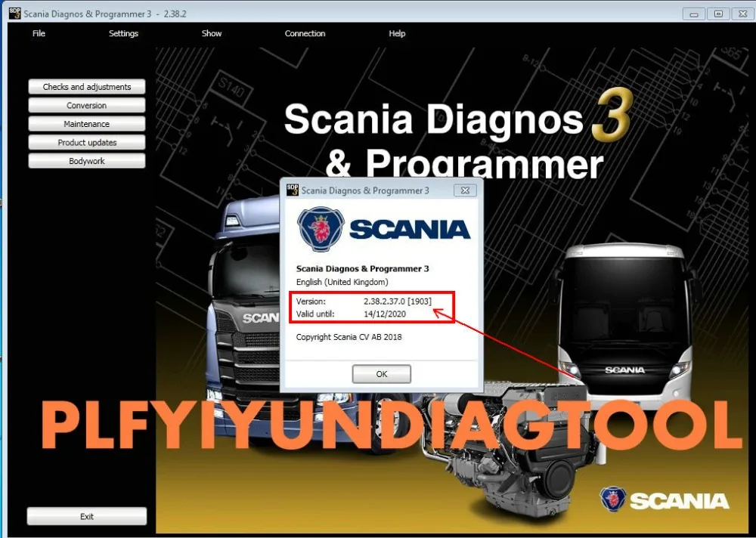Click the Scania griffin logo in dialog
The image size is (756, 538).
coord(320,229)
